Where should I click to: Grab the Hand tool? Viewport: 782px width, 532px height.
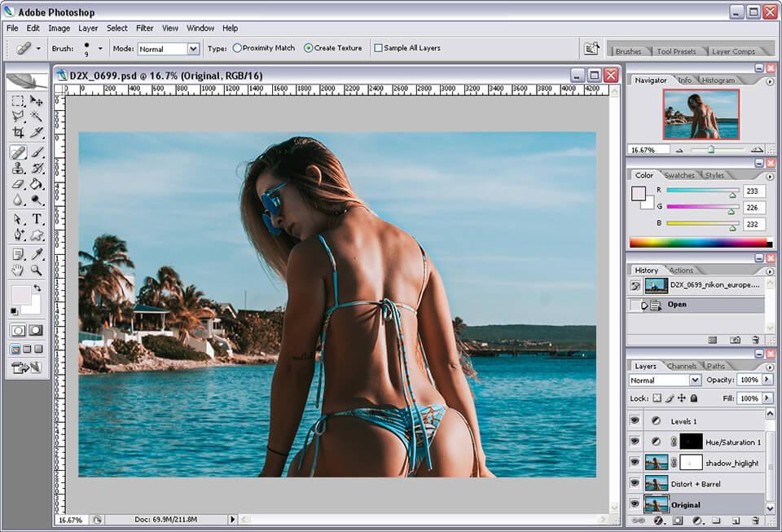point(15,268)
